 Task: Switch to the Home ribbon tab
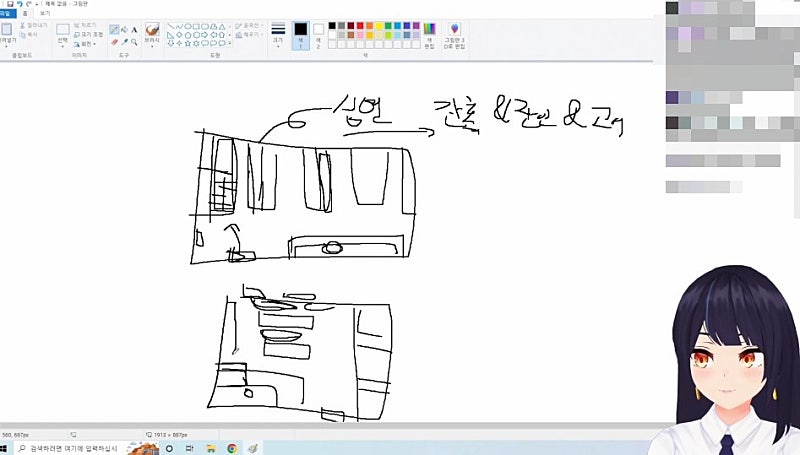(24, 13)
